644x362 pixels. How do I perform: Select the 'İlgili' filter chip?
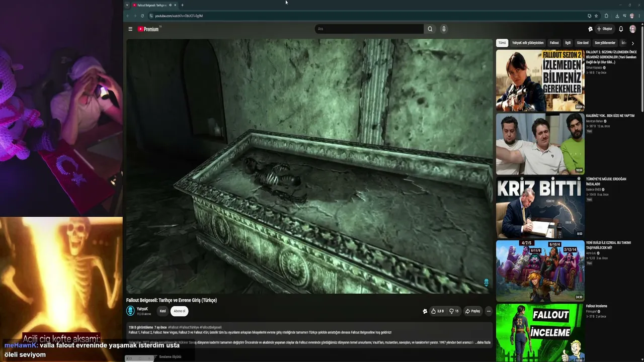568,43
